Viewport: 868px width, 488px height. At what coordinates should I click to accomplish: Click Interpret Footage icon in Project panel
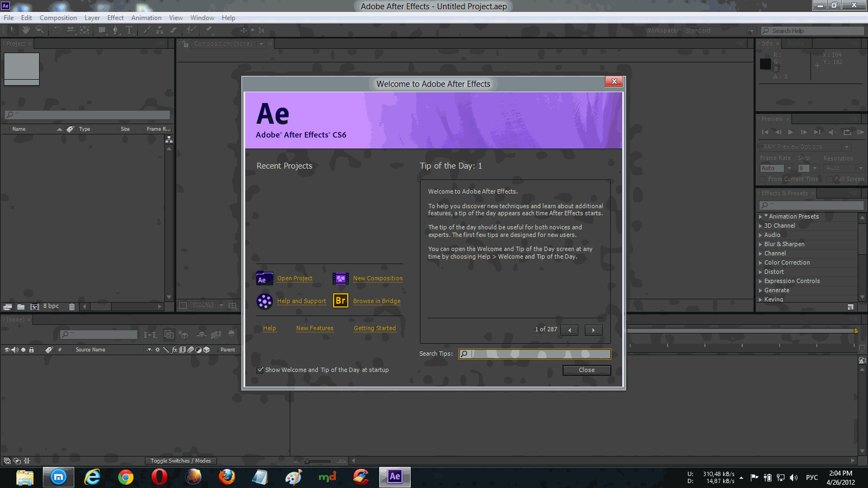click(x=8, y=306)
